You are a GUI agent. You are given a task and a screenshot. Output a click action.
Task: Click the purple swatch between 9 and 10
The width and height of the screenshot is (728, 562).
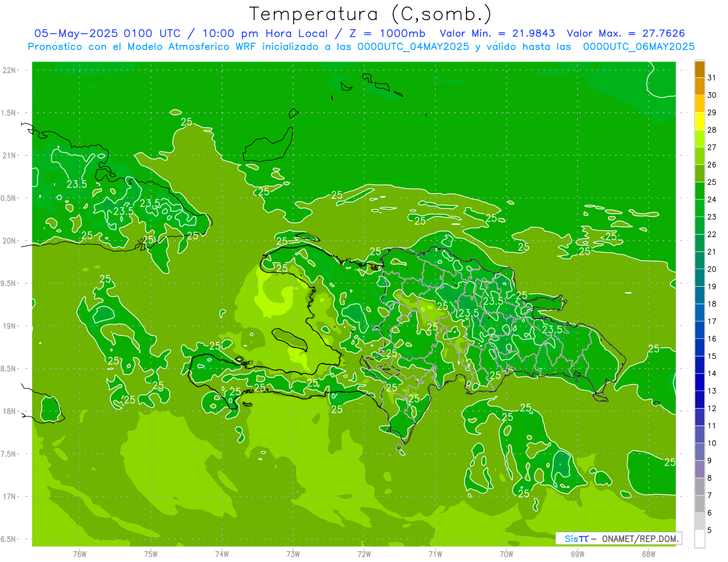[699, 452]
